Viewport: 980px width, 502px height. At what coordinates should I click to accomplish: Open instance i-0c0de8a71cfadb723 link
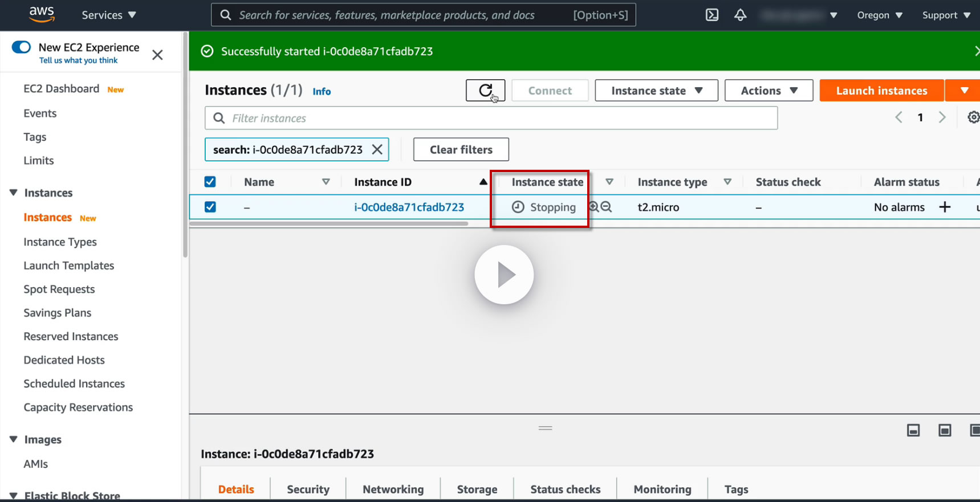[x=409, y=207]
